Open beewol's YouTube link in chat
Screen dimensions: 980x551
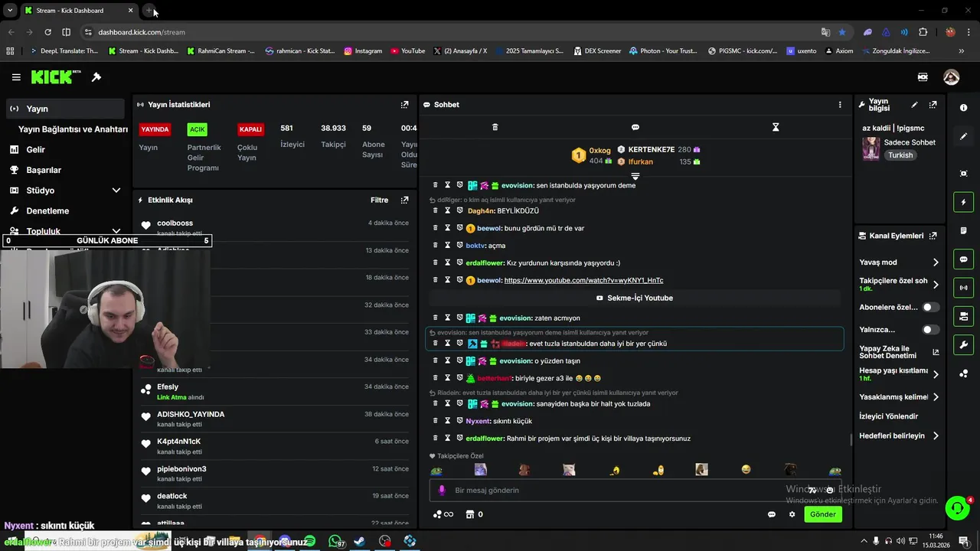coord(583,281)
